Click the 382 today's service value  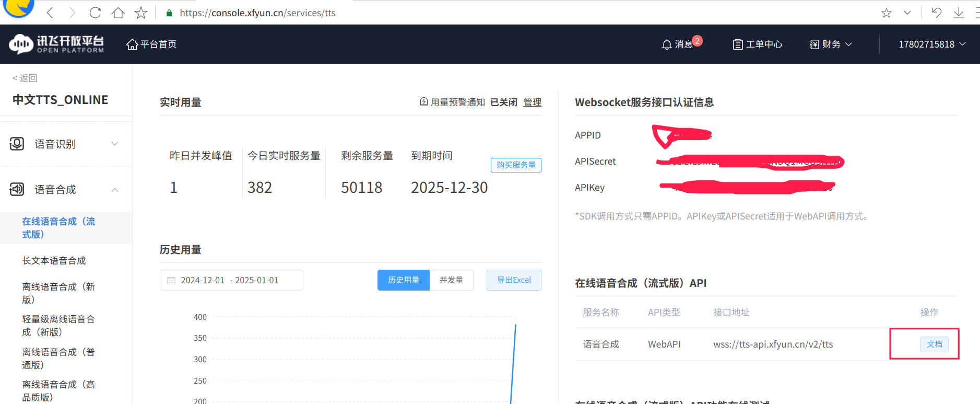point(259,188)
